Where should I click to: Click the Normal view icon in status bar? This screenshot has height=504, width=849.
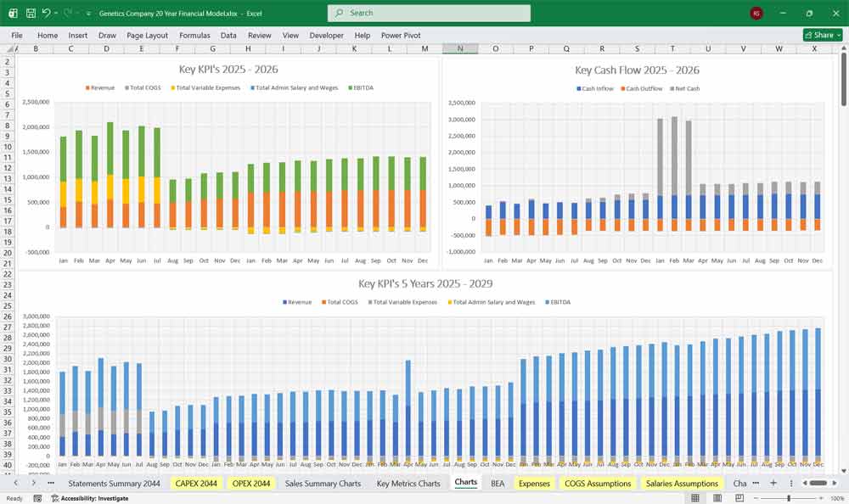tap(695, 498)
